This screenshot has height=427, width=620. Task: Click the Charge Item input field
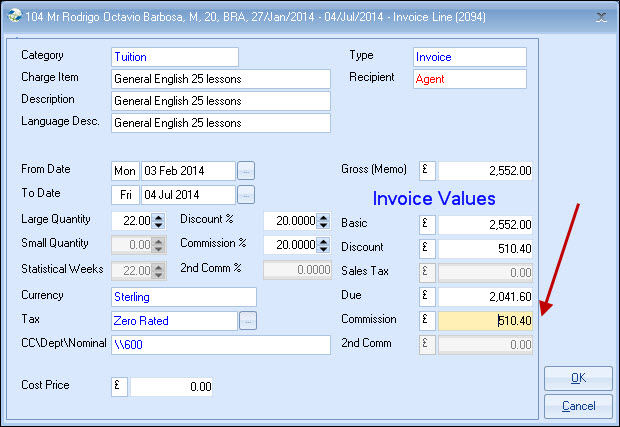point(221,79)
